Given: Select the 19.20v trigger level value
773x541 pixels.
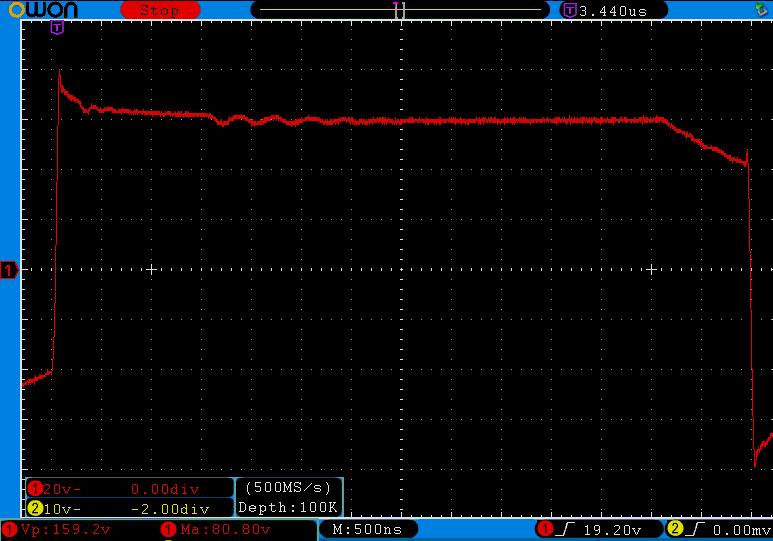Looking at the screenshot, I should (612, 530).
